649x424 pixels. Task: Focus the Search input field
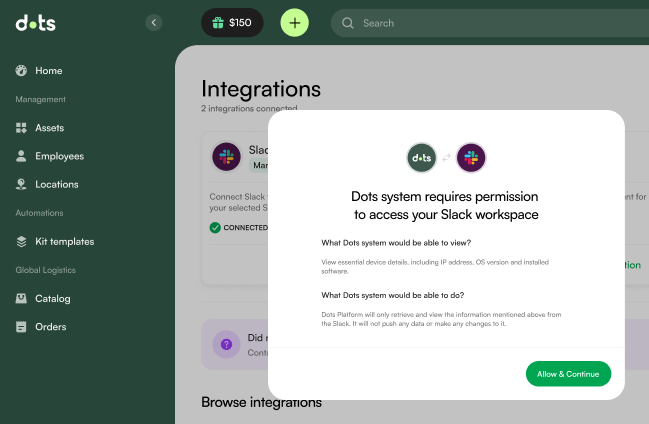[x=480, y=22]
